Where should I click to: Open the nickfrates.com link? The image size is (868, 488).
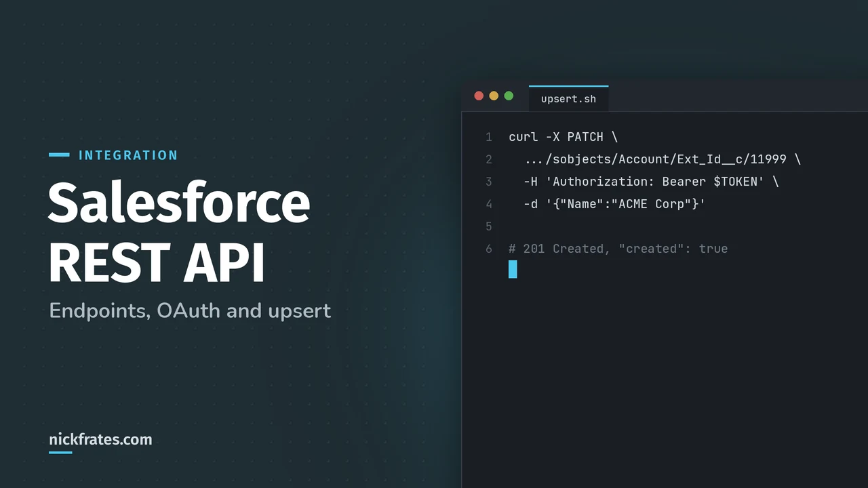[100, 439]
